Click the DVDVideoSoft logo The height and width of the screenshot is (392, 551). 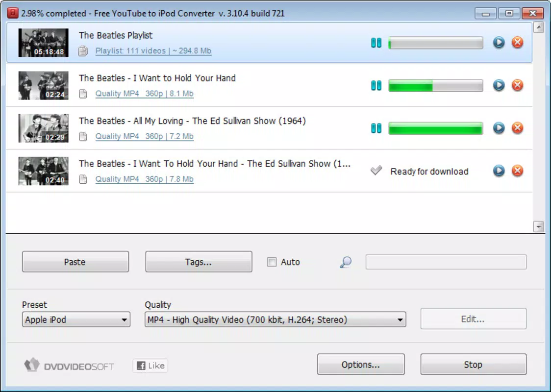pyautogui.click(x=69, y=366)
